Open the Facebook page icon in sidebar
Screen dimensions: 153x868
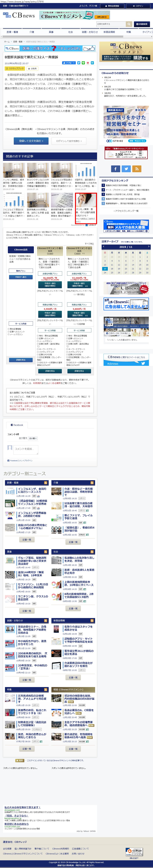(x=116, y=169)
